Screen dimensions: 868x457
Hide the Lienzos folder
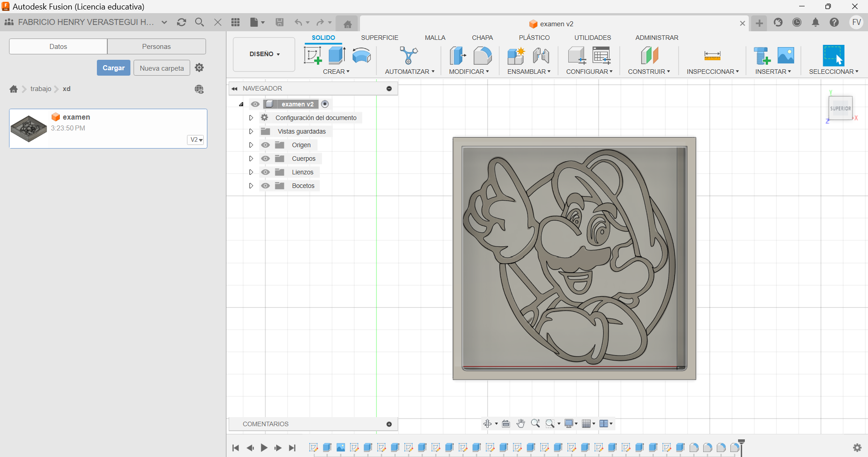pyautogui.click(x=266, y=172)
